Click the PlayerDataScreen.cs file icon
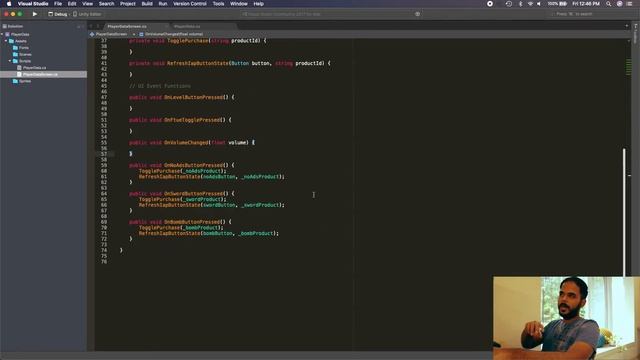Screen dimensions: 640x360 [19, 74]
